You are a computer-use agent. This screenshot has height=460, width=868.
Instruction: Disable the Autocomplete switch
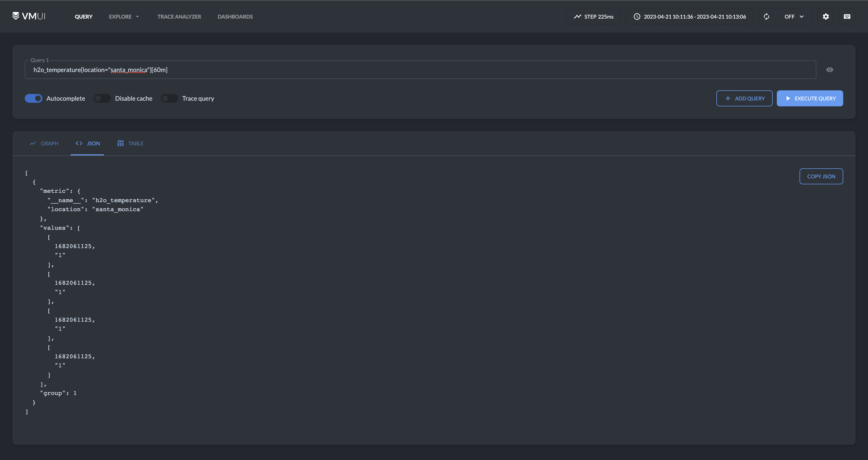point(34,98)
